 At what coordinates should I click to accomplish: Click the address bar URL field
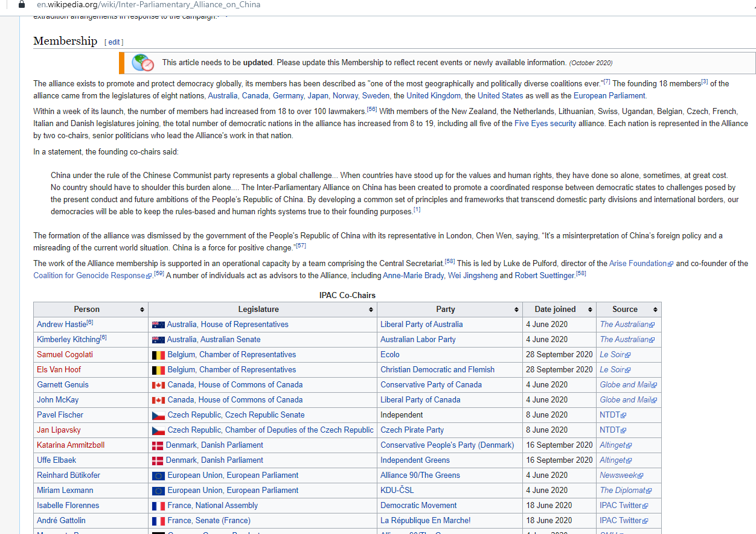(149, 4)
